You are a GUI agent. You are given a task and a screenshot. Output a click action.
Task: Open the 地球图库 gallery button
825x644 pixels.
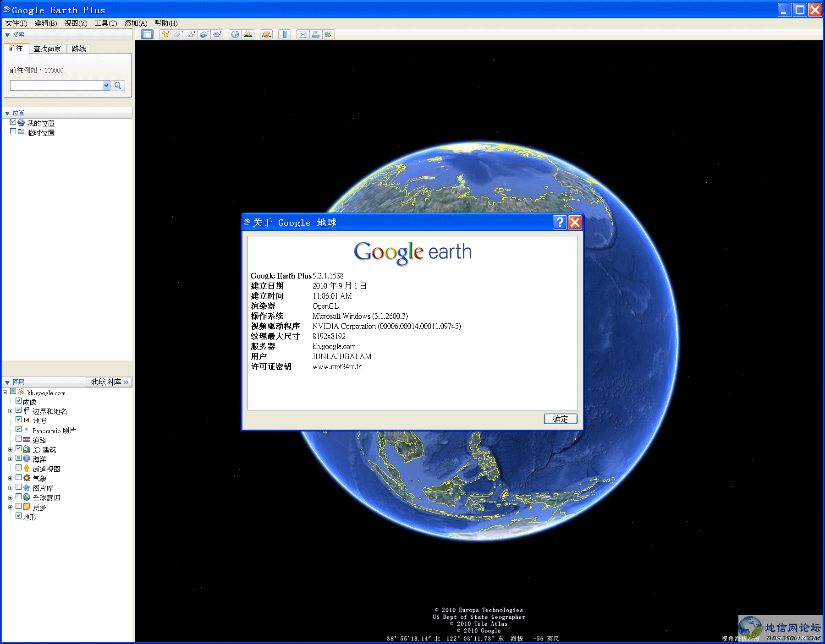(109, 382)
